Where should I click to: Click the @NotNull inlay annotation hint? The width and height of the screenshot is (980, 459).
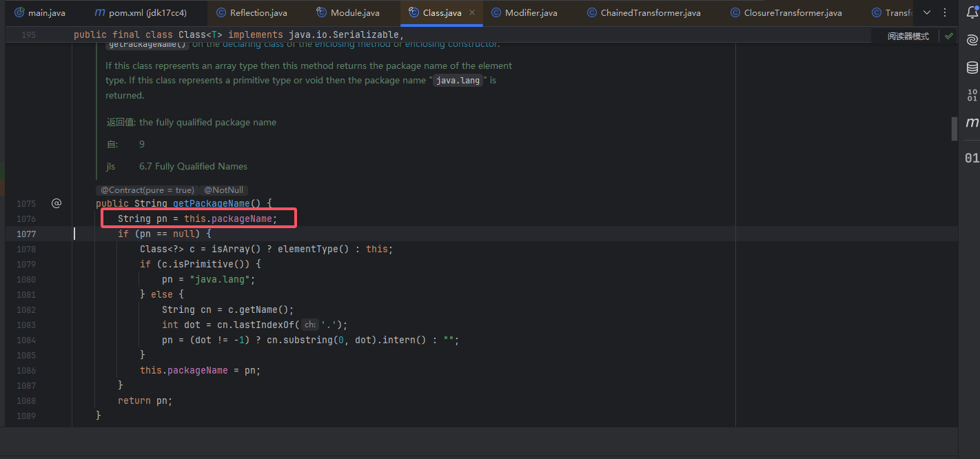[223, 190]
